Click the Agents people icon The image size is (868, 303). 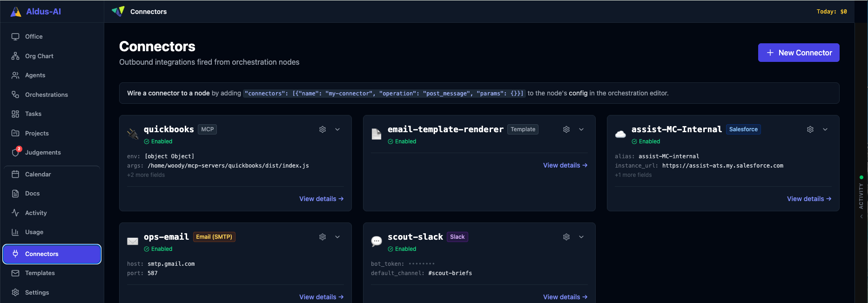click(15, 75)
